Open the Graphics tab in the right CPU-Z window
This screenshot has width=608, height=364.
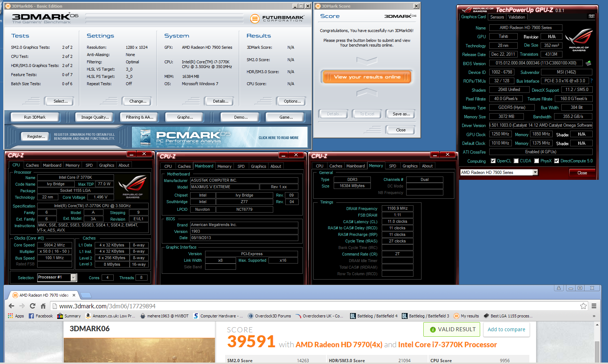tap(410, 166)
